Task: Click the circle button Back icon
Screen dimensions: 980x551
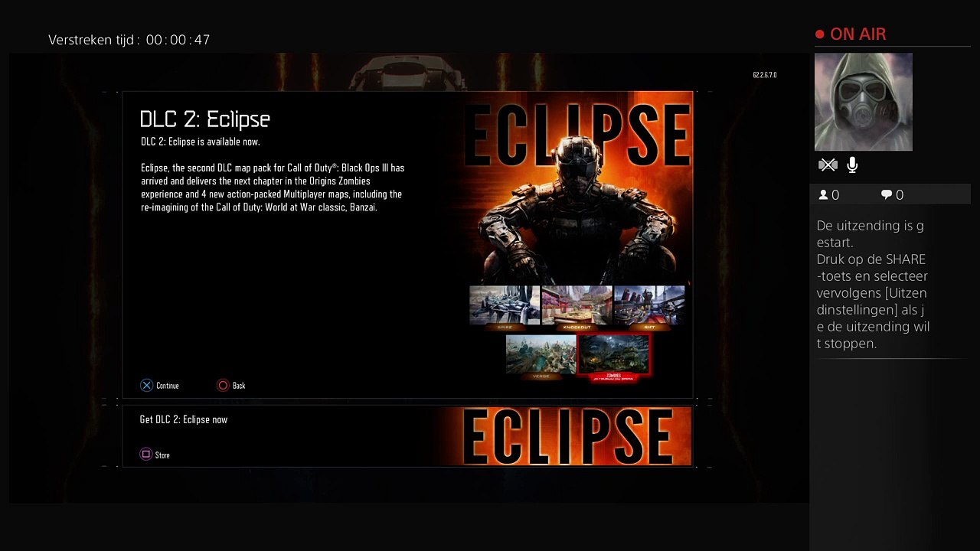Action: (x=223, y=386)
